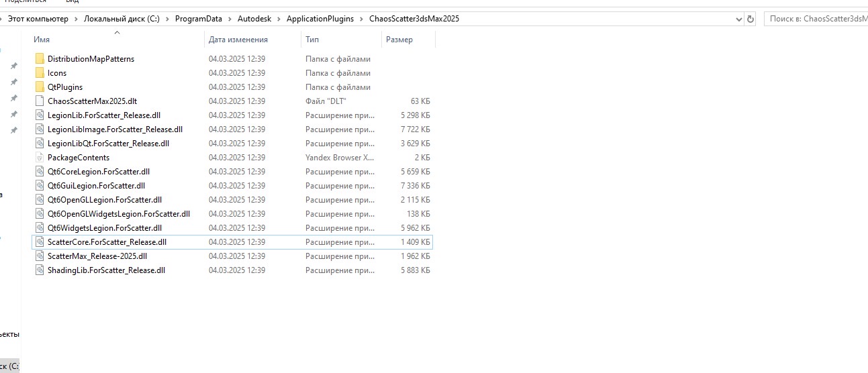Image resolution: width=868 pixels, height=373 pixels.
Task: Click the Qt6OpenGLWidgetsLegion.ForScatter.dll file icon
Action: (40, 214)
